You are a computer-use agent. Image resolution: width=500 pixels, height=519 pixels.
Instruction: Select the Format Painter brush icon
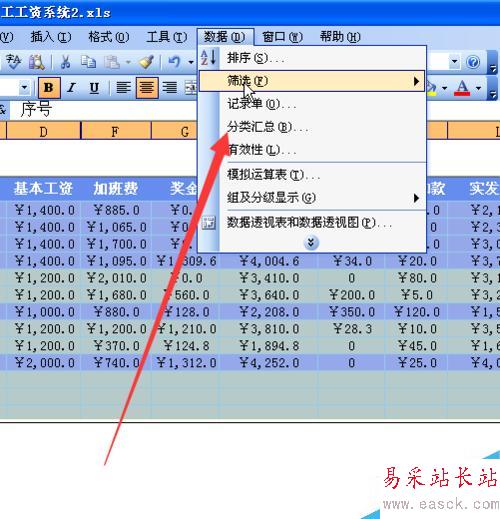tap(146, 62)
